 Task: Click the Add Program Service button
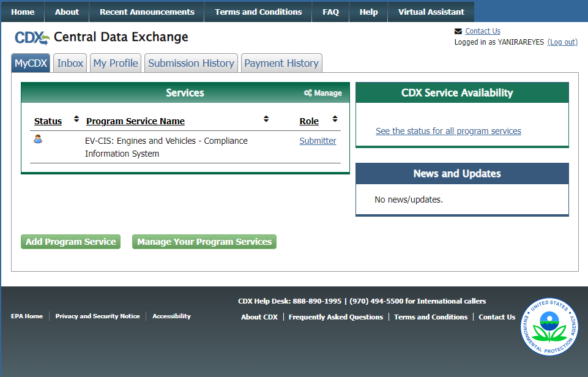(x=71, y=242)
